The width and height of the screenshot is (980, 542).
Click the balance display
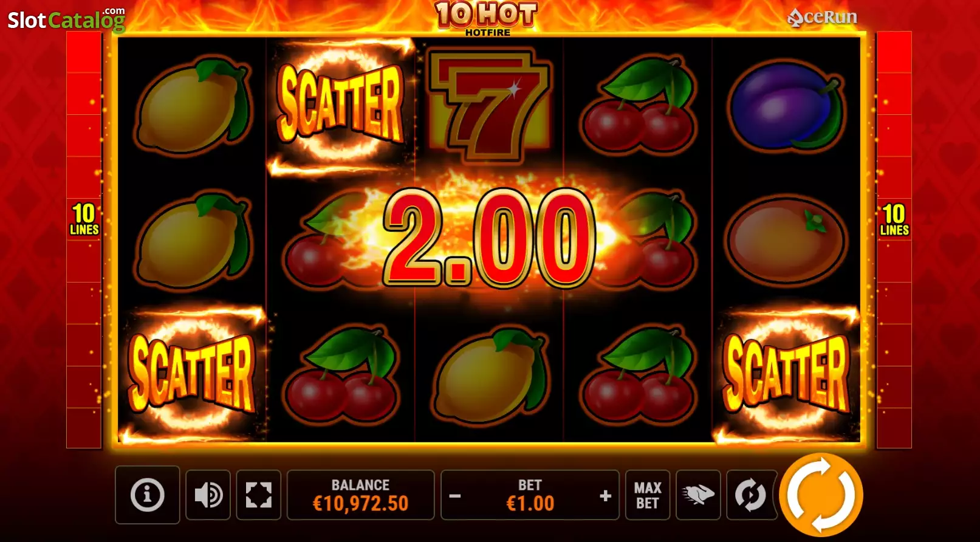click(360, 495)
